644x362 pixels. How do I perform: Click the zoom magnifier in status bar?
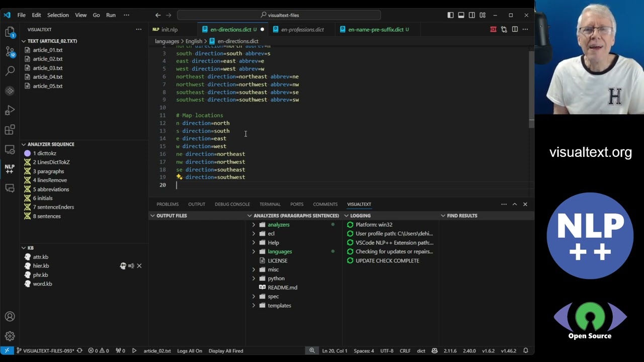pos(312,351)
